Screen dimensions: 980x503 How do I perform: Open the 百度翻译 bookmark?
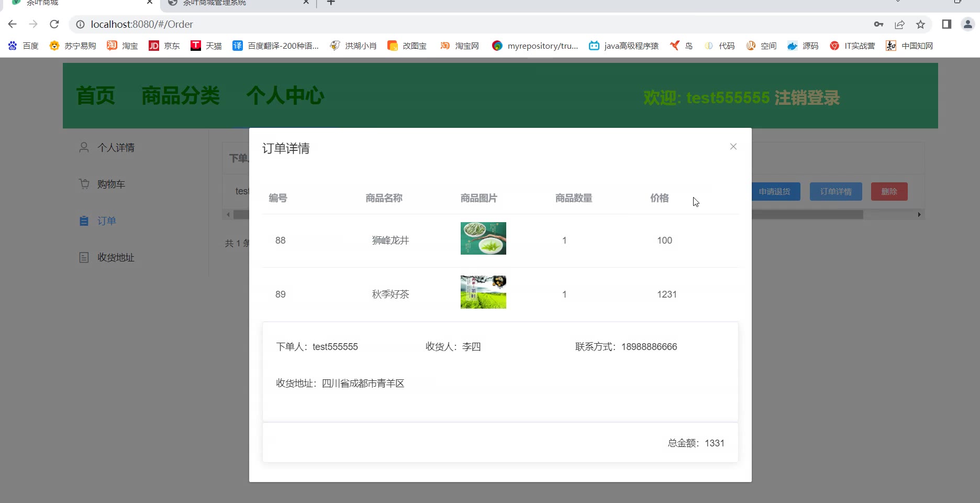click(x=275, y=46)
